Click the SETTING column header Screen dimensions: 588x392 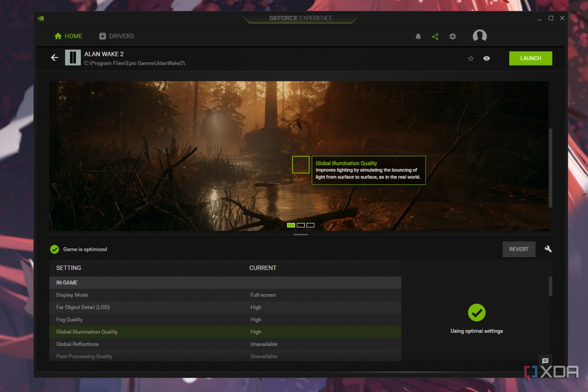[x=69, y=268]
